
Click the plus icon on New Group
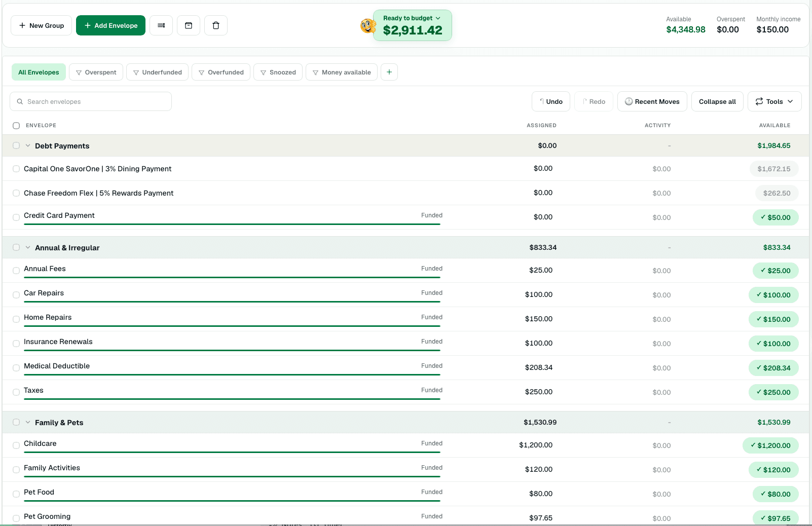[22, 25]
